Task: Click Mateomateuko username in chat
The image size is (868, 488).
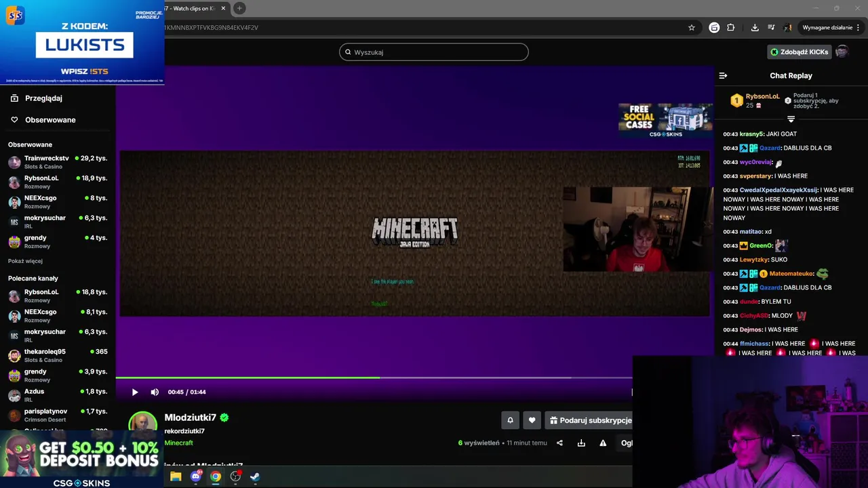Action: point(791,274)
